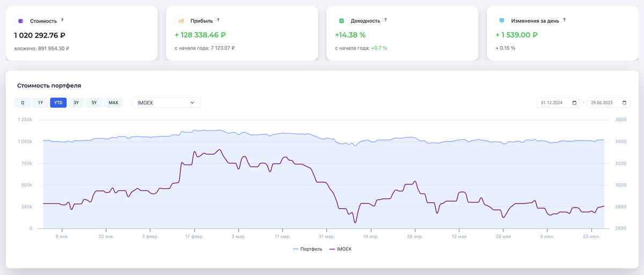Screen dimensions: 644x275
Task: Choose the YTD period button
Action: [58, 103]
